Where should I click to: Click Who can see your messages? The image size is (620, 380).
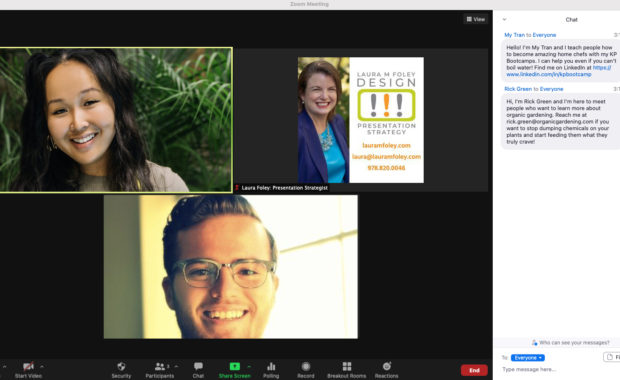click(x=571, y=342)
